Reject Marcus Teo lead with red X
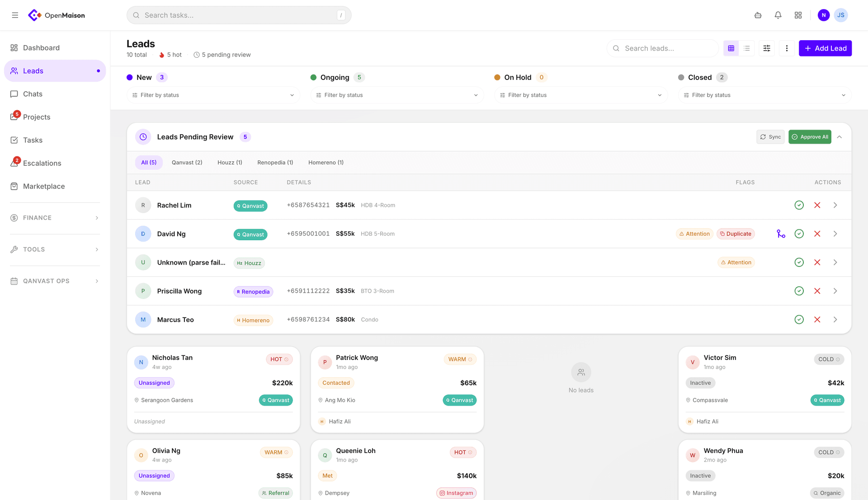This screenshot has height=500, width=868. coord(817,320)
